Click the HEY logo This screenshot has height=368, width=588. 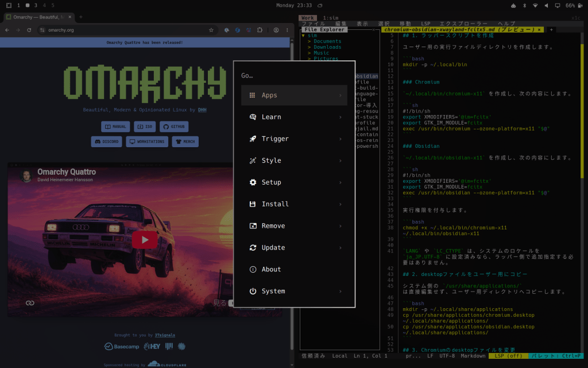pyautogui.click(x=152, y=347)
